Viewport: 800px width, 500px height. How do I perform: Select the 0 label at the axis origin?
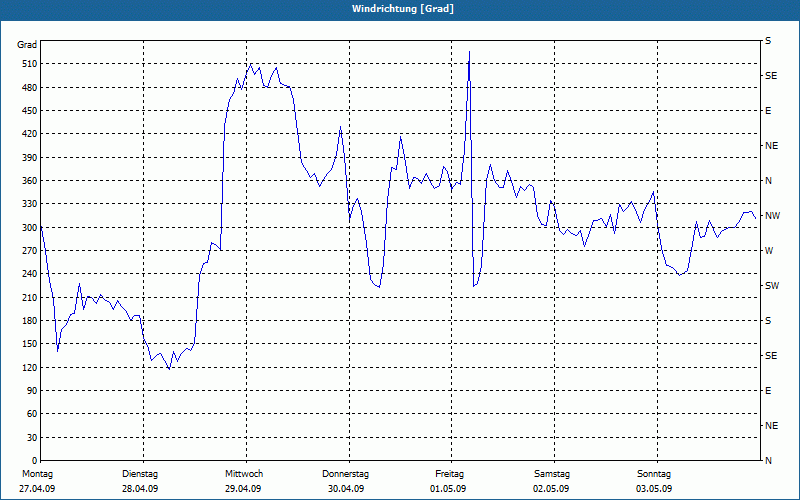coord(34,461)
